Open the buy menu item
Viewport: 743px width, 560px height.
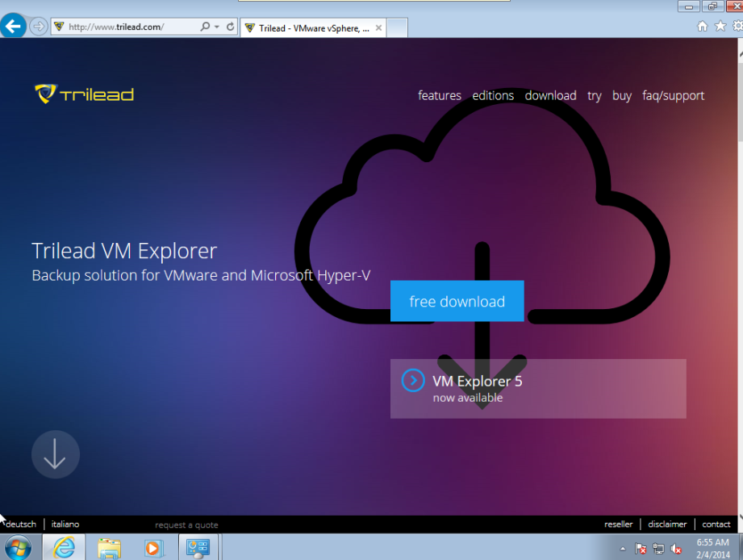622,96
